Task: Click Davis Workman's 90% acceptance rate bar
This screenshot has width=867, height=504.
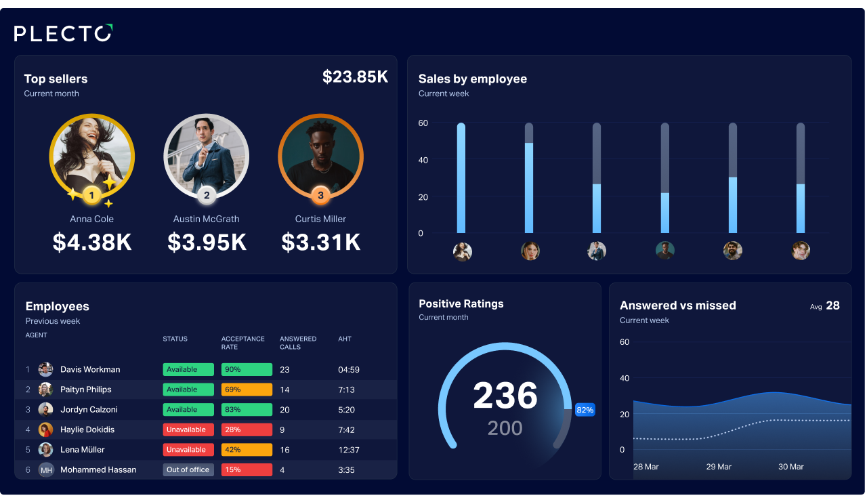Action: coord(247,370)
